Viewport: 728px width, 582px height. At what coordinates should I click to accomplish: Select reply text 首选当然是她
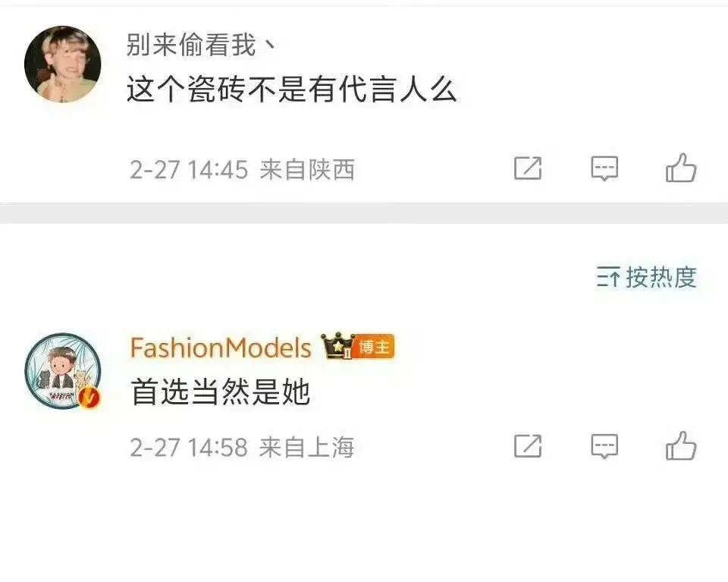click(220, 392)
